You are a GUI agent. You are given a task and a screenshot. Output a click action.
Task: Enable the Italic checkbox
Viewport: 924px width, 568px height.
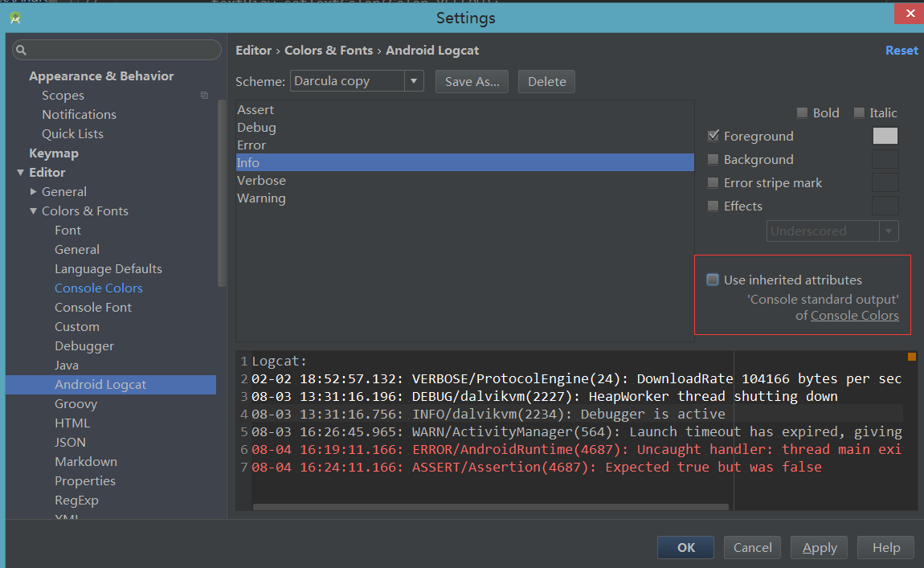point(859,112)
